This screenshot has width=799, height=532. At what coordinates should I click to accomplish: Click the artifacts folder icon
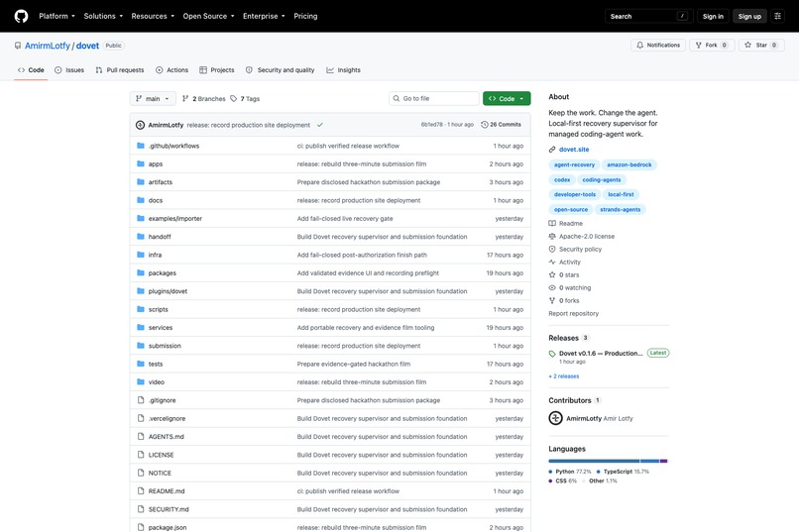(x=141, y=181)
